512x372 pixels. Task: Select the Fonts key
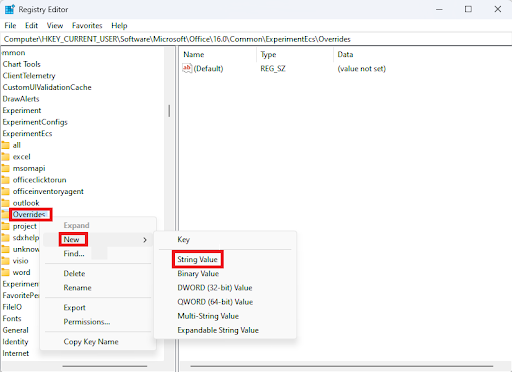[x=12, y=319]
